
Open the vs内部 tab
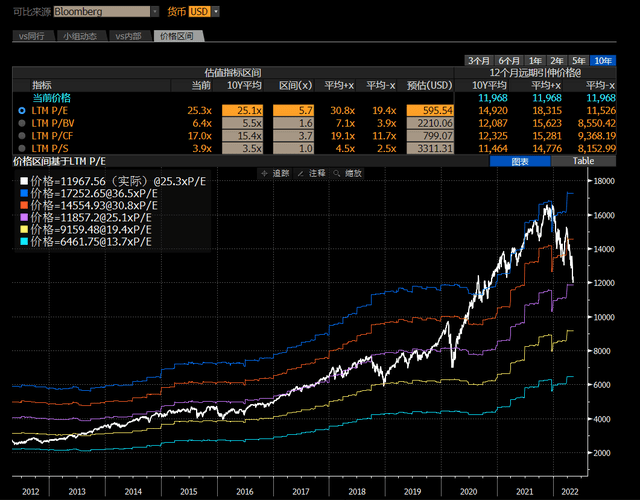pyautogui.click(x=129, y=35)
